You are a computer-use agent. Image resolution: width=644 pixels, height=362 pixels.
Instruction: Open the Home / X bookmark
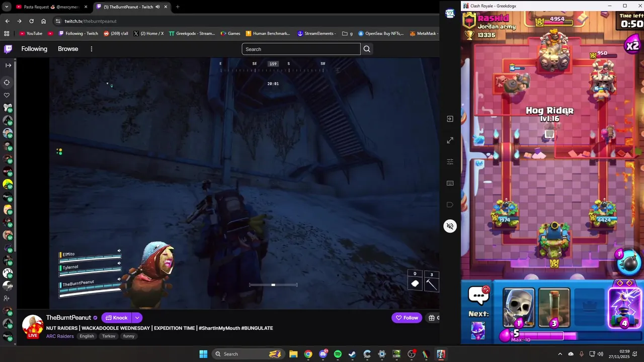tap(148, 34)
